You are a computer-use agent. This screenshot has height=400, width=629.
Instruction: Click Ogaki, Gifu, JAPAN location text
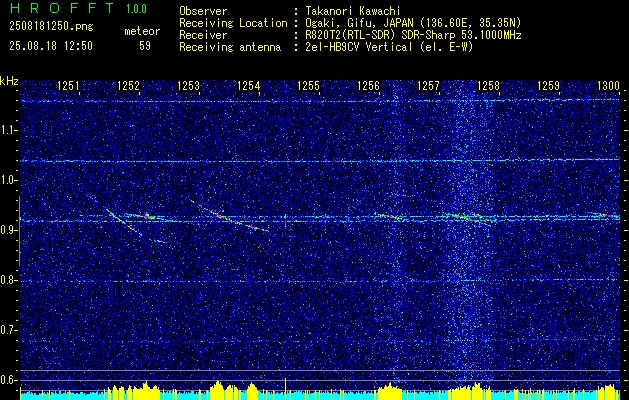click(x=413, y=23)
